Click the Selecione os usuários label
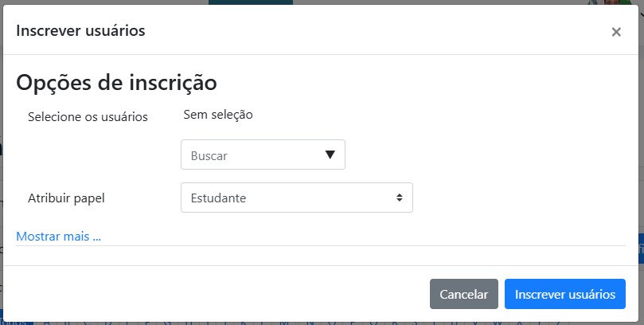The width and height of the screenshot is (644, 325). pyautogui.click(x=88, y=116)
